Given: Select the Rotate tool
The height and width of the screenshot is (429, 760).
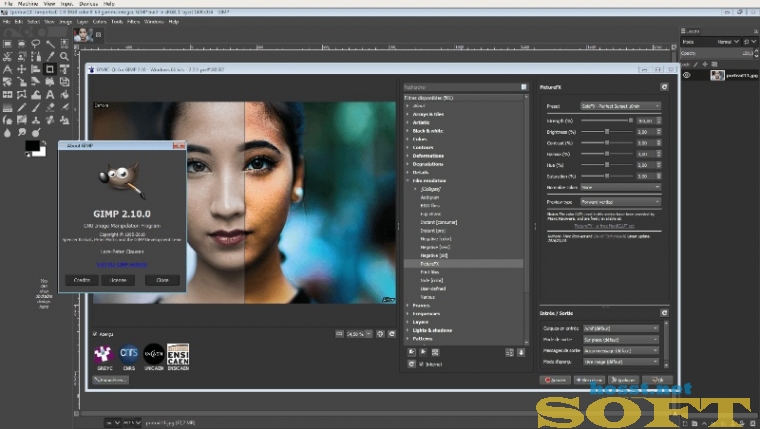Looking at the screenshot, I should pyautogui.click(x=7, y=82).
